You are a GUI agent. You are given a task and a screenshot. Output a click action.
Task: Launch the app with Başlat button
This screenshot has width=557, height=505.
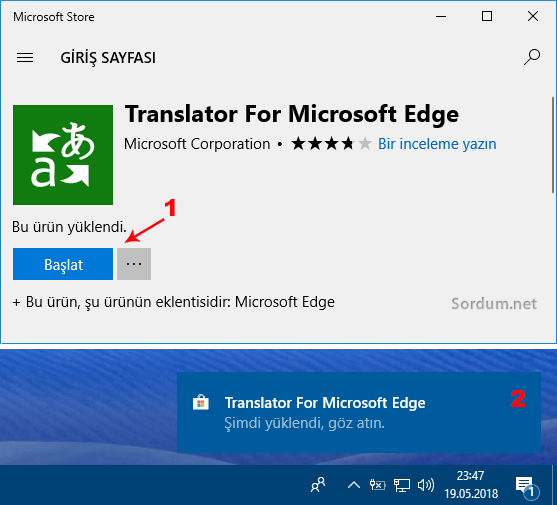pyautogui.click(x=63, y=264)
